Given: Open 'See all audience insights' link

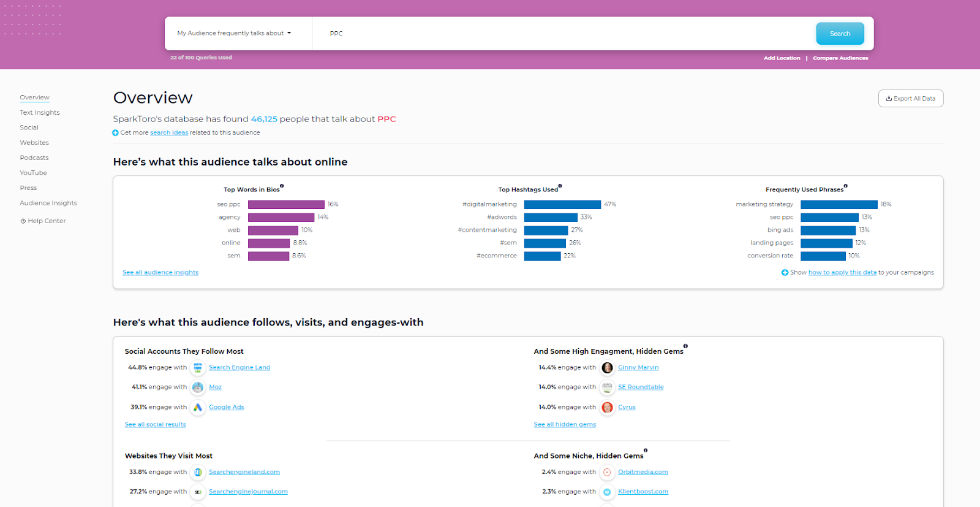Looking at the screenshot, I should click(160, 273).
